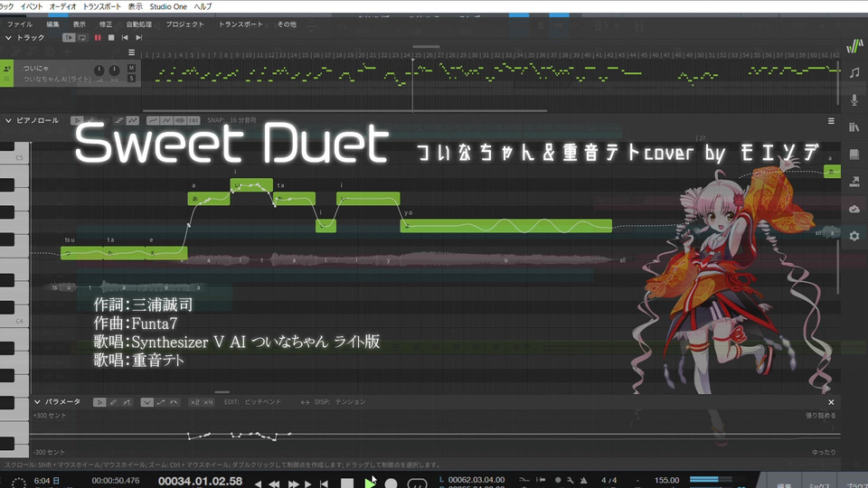Open the 修正 menu
The width and height of the screenshot is (868, 488).
(105, 24)
